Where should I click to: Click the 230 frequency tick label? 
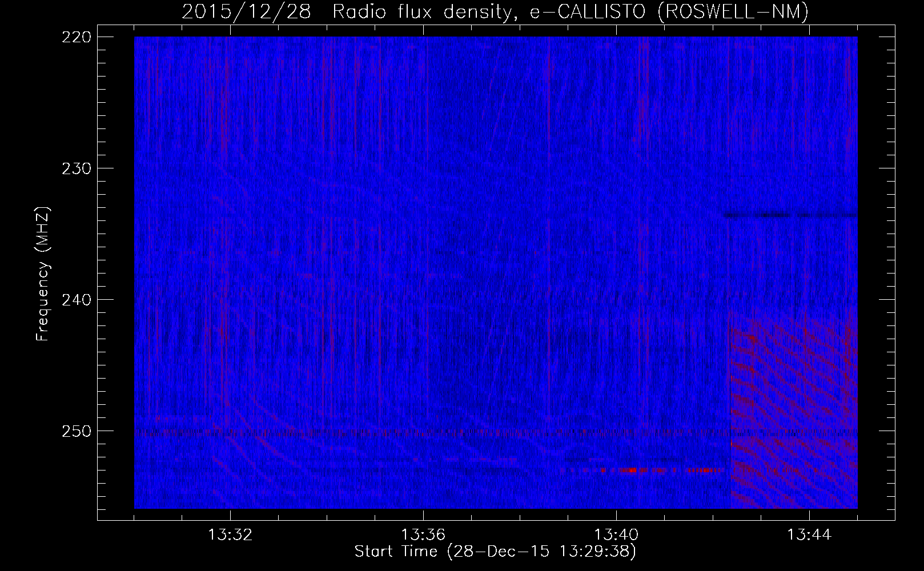76,168
